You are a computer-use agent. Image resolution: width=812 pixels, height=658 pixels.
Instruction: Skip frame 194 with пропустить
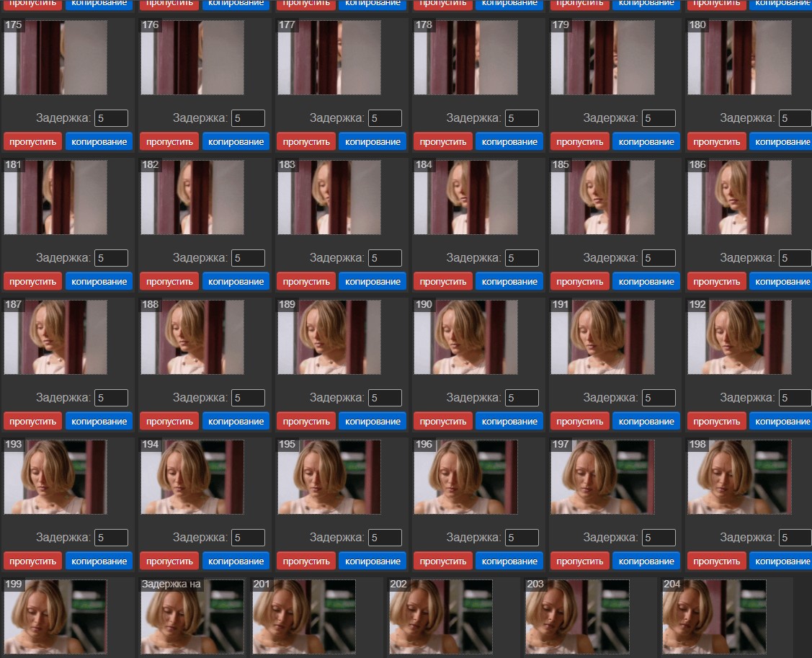coord(169,561)
